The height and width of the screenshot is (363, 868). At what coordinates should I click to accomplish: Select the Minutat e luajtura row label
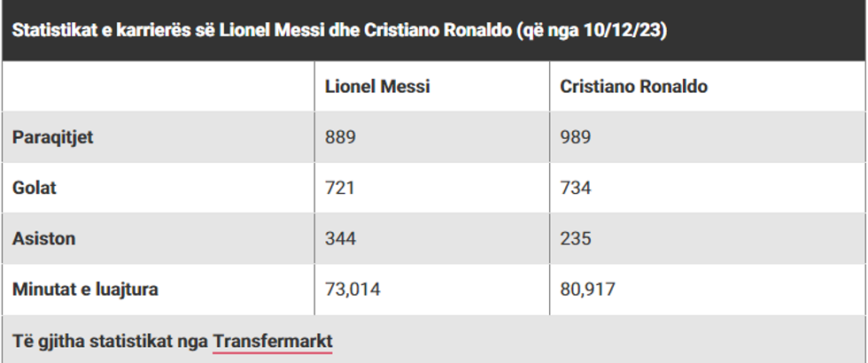click(84, 289)
